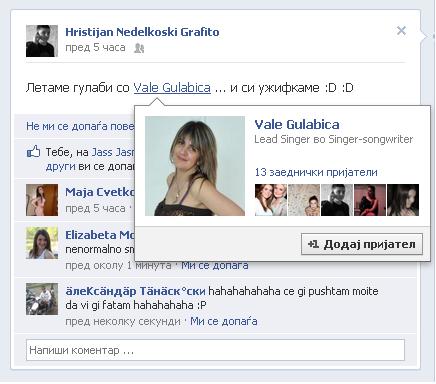Click the black-and-white mutual friend thumbnail

337,200
